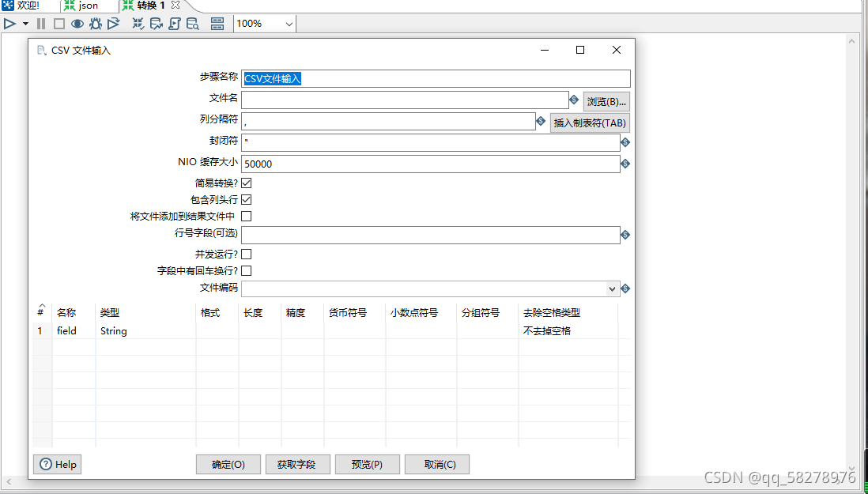Click the 封闭符 input field
This screenshot has height=494, width=868.
pyautogui.click(x=430, y=142)
